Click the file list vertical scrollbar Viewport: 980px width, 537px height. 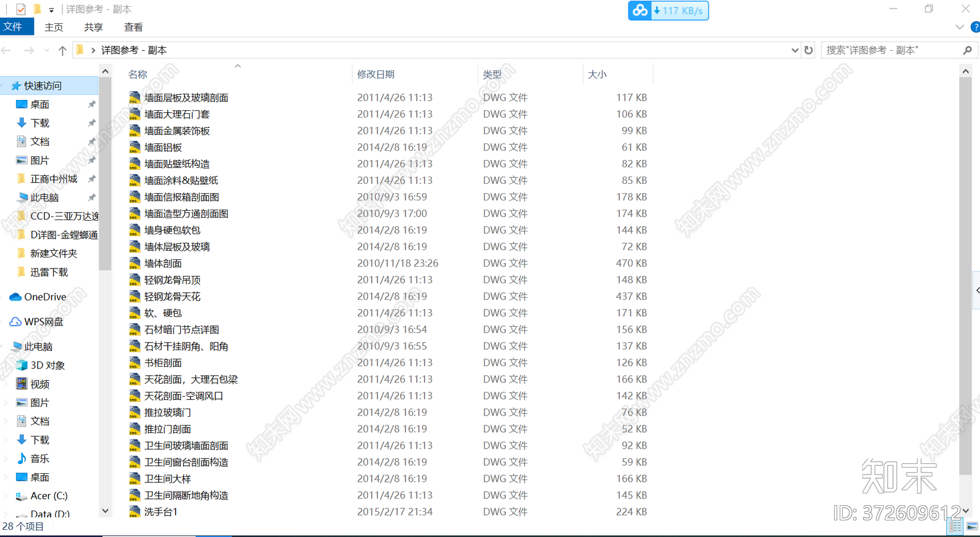coord(965,276)
